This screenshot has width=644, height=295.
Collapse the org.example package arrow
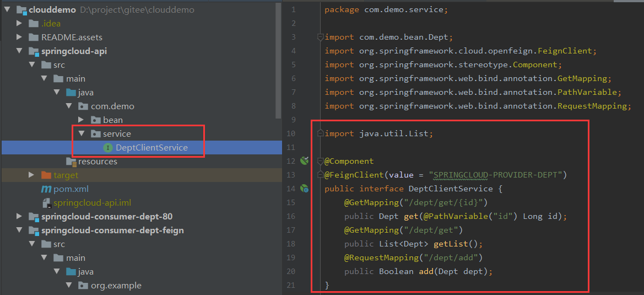pos(69,286)
